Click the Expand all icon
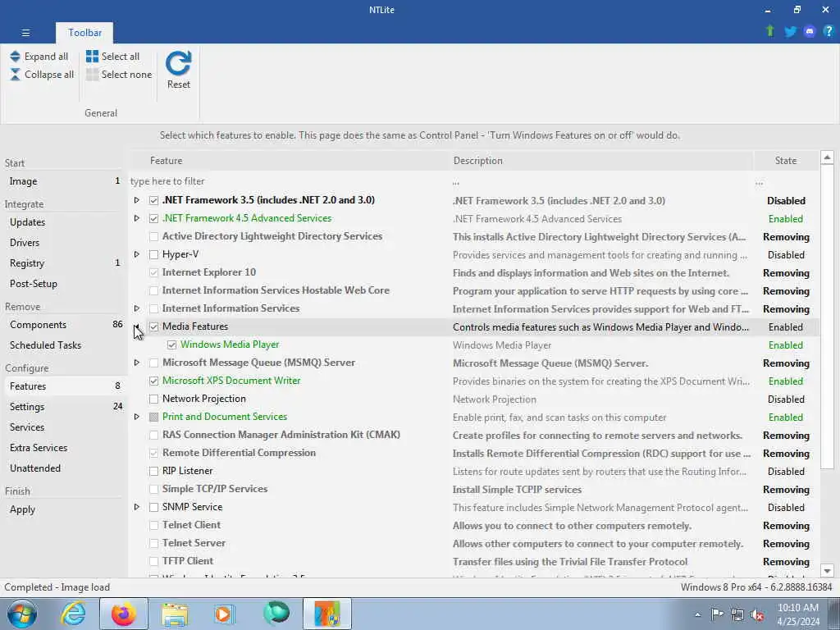 coord(15,57)
